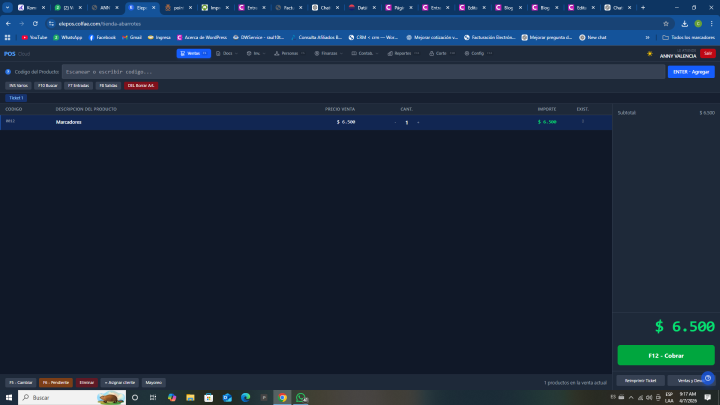Open WhatsApp from the Windows taskbar

click(x=301, y=397)
